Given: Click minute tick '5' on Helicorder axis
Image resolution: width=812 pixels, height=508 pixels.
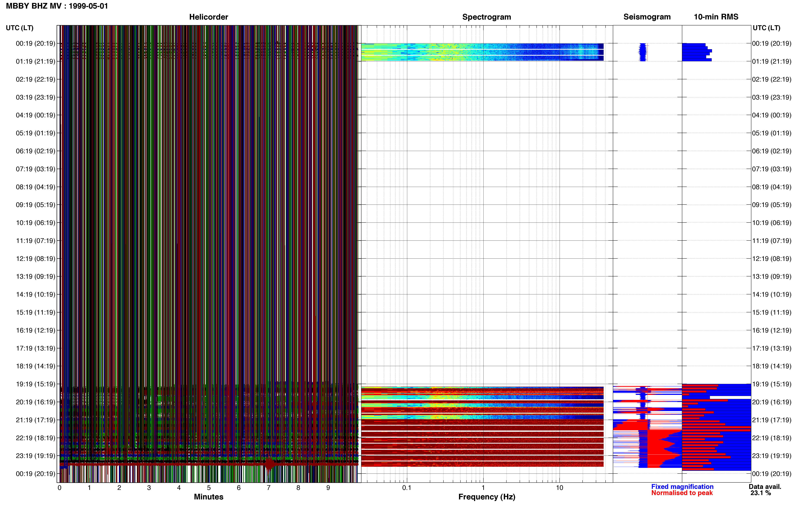Looking at the screenshot, I should (x=209, y=488).
